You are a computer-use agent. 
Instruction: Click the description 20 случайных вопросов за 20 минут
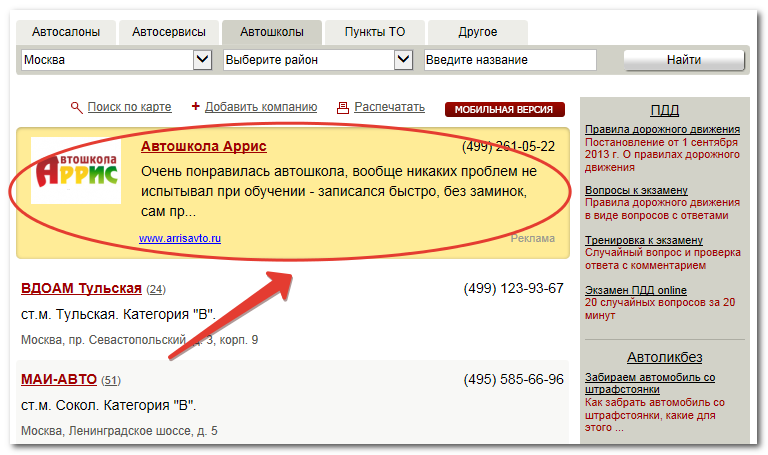click(x=660, y=309)
